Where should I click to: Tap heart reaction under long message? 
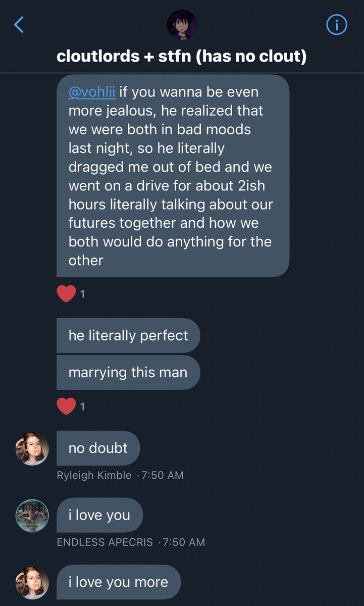pos(66,293)
